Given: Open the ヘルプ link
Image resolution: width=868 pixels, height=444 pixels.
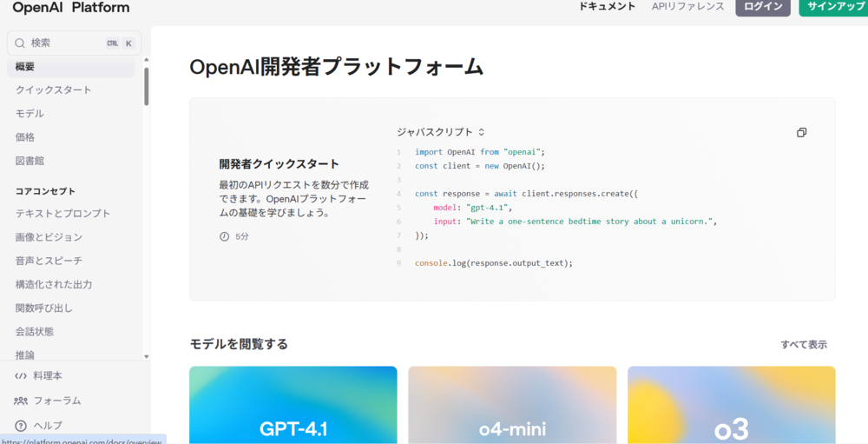Looking at the screenshot, I should click(48, 426).
